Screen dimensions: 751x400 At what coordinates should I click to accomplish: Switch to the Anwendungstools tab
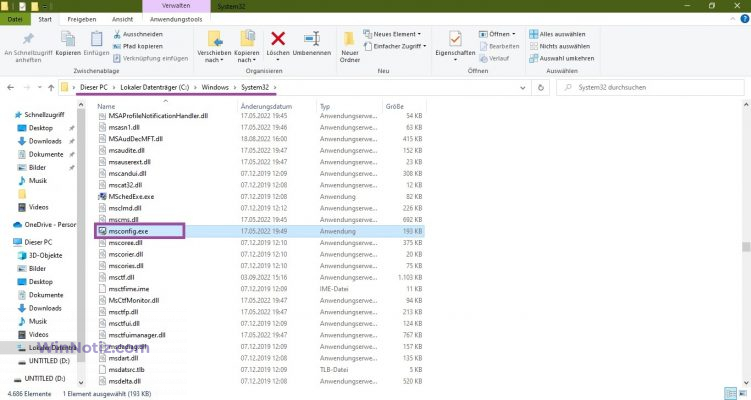176,19
